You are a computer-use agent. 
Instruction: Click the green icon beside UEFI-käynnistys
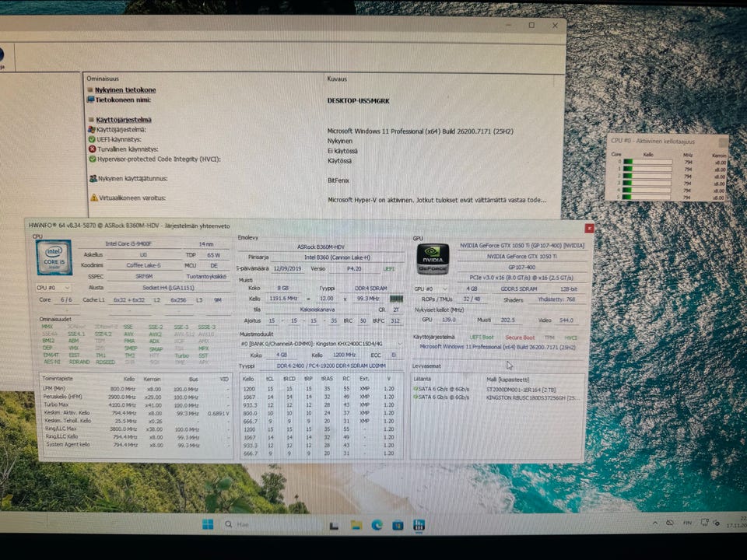pos(92,139)
